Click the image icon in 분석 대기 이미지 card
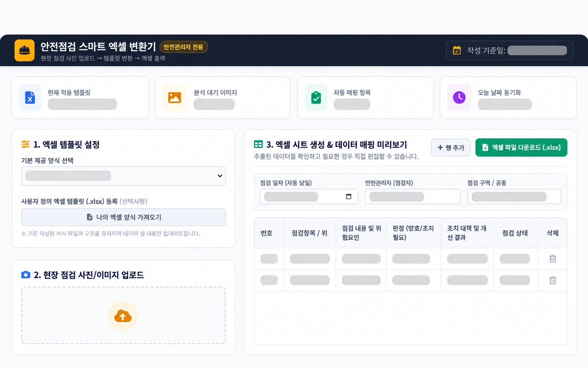This screenshot has height=368, width=588. pos(175,98)
